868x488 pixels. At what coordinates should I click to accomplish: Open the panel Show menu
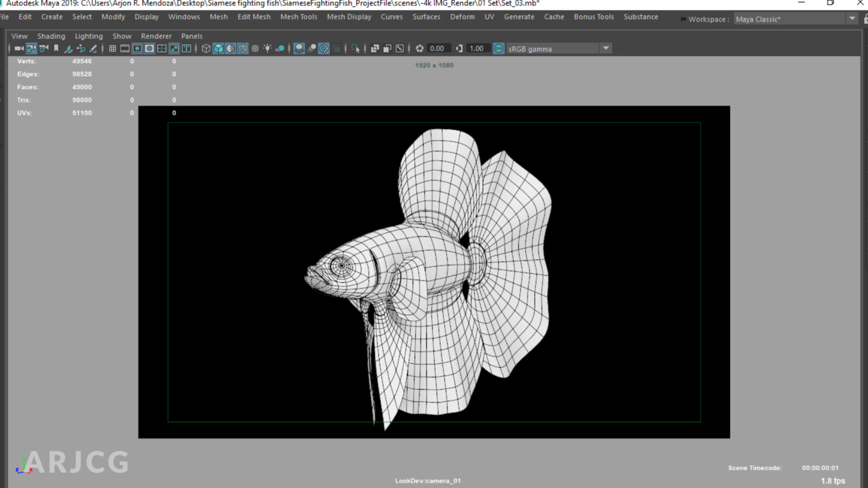click(x=122, y=36)
